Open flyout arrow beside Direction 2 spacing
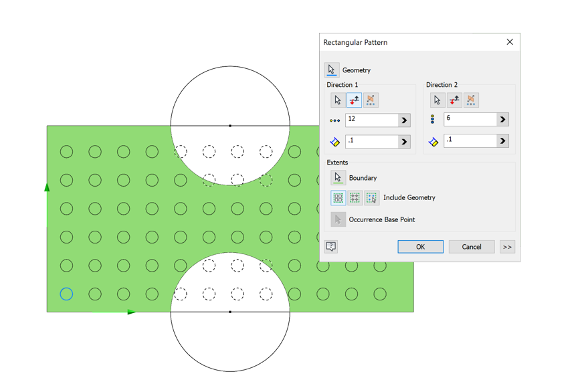Screen dimensions: 588x388 (x=502, y=141)
